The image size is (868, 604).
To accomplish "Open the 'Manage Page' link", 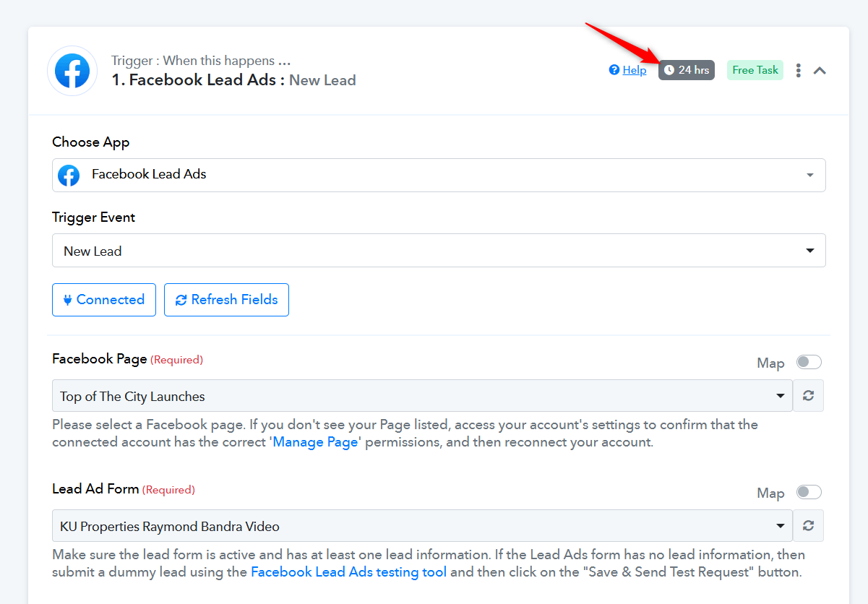I will click(x=314, y=442).
